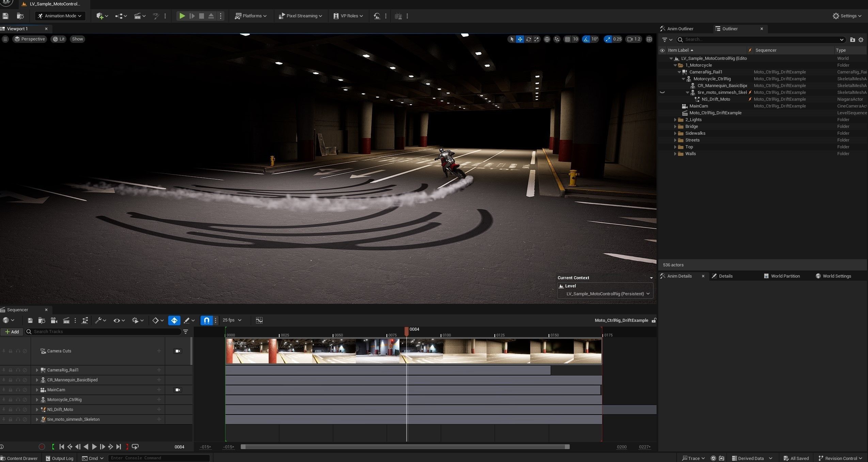Click the surface snapping icon in viewport
Screen dimensions: 868x462
click(557, 39)
